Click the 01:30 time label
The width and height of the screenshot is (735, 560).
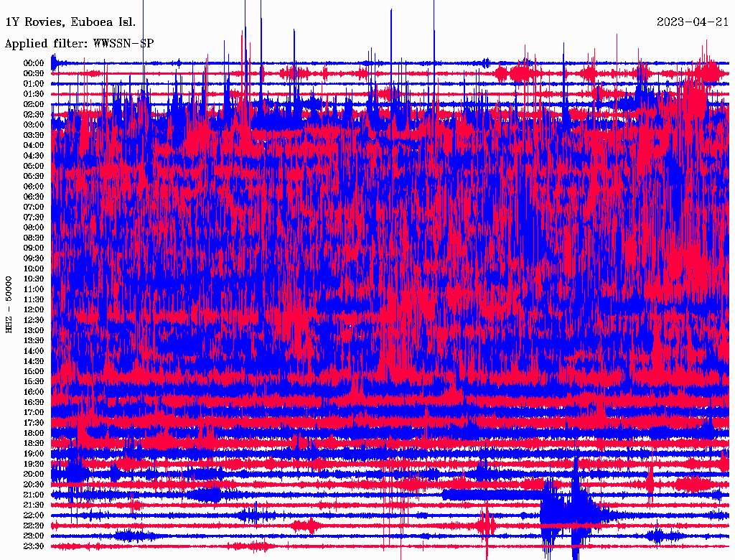34,94
